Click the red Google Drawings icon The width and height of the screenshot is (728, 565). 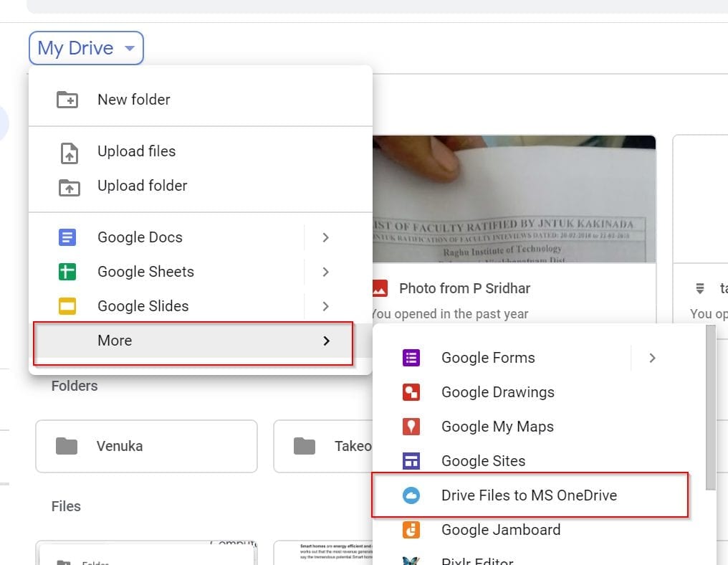[x=411, y=392]
